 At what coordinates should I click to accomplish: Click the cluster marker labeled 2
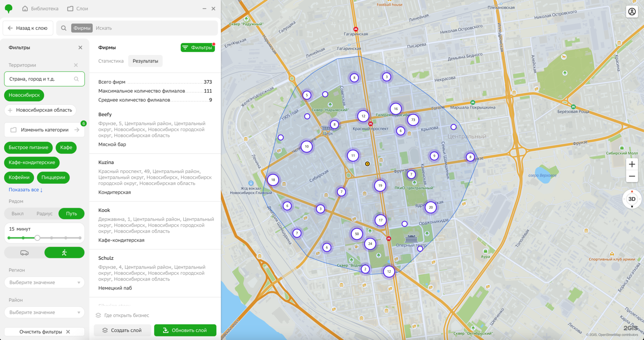click(x=365, y=269)
